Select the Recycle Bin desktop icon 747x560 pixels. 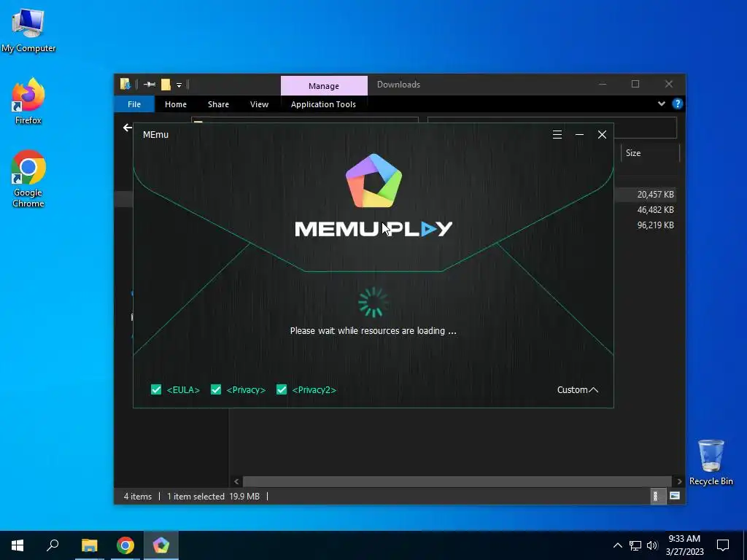(x=711, y=462)
